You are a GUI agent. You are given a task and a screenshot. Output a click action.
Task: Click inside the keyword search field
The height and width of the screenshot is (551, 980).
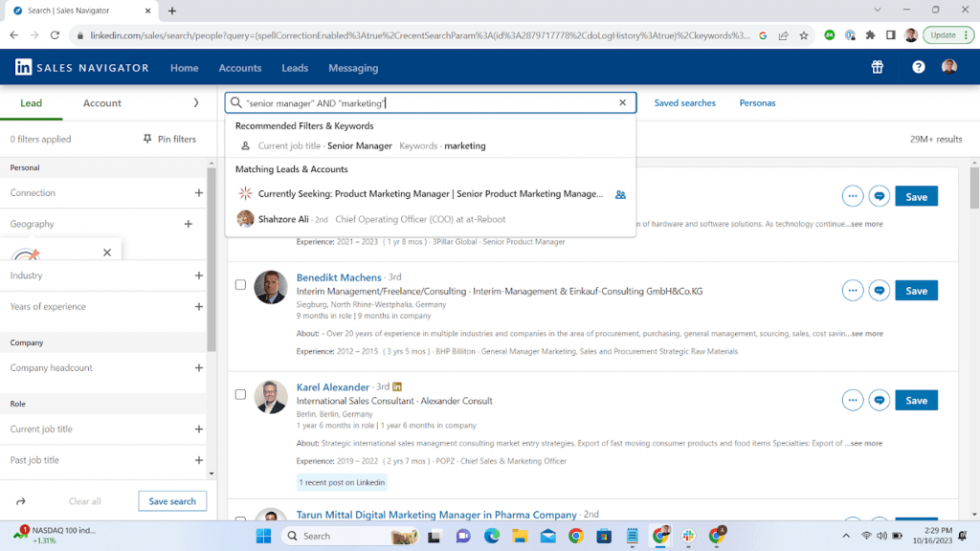click(x=430, y=103)
